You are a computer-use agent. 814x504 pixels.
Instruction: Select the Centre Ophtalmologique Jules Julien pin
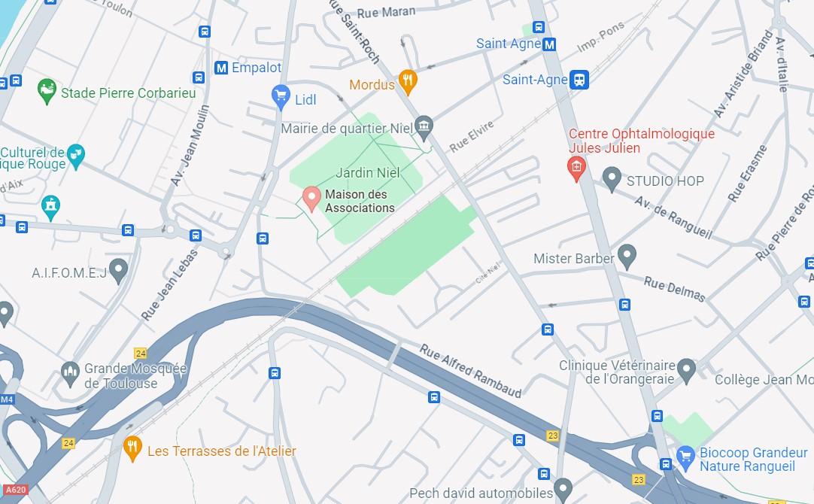point(576,169)
